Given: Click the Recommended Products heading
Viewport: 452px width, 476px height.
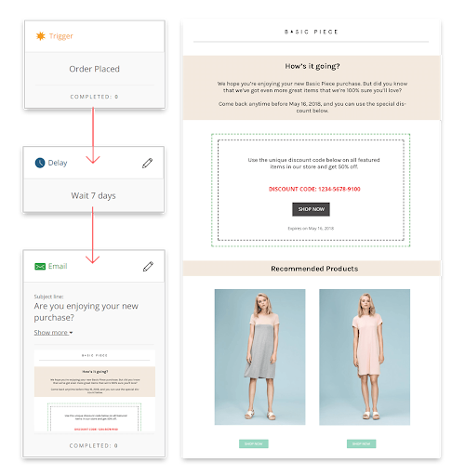Looking at the screenshot, I should 314,269.
